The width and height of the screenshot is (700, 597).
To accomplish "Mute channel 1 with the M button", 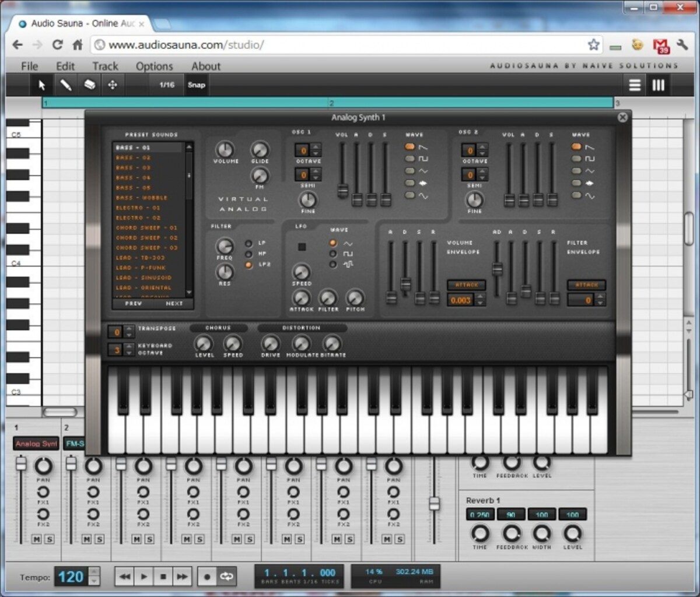I will tap(37, 539).
